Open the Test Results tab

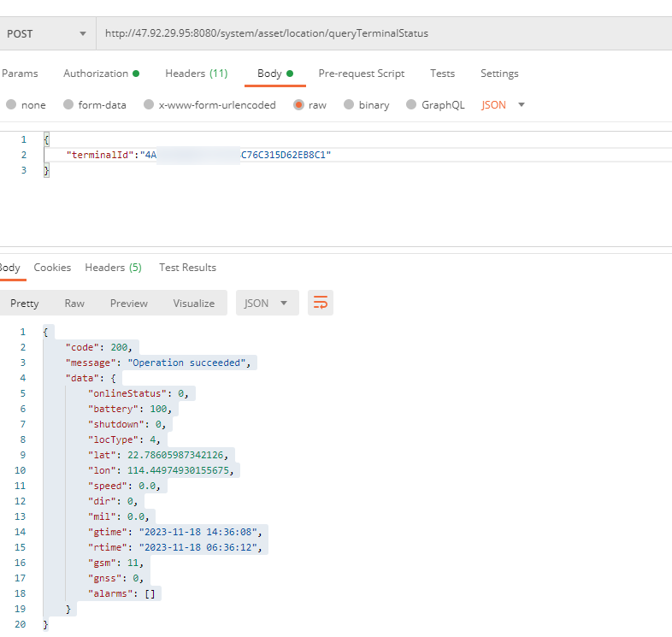pos(187,268)
